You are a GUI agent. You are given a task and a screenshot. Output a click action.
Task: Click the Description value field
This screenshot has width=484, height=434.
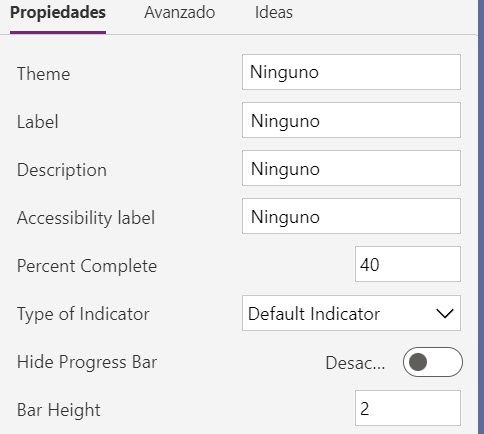351,168
